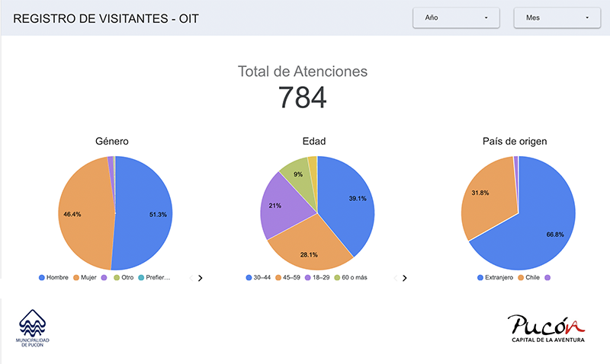Expand the Mes dropdown filter
The width and height of the screenshot is (610, 364).
(557, 17)
